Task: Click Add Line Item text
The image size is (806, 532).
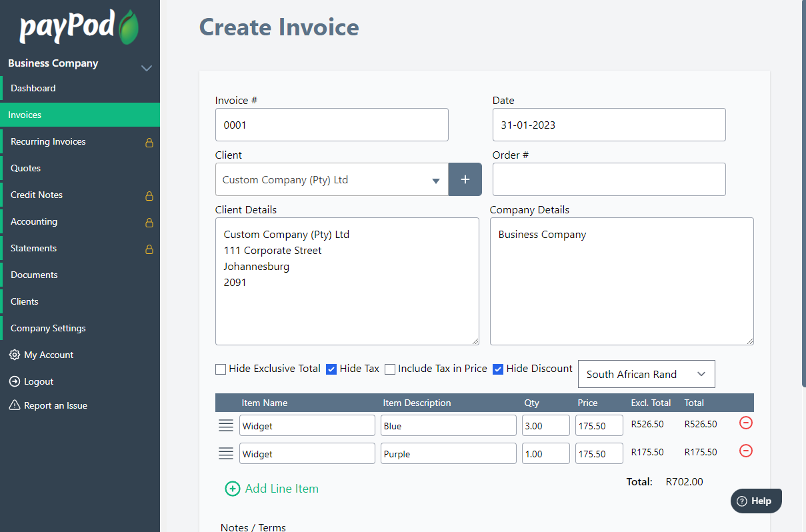Action: [x=282, y=489]
